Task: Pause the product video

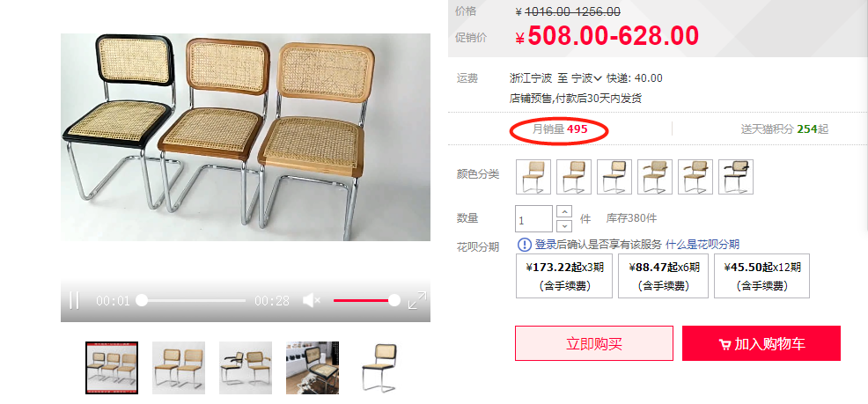Action: (74, 300)
